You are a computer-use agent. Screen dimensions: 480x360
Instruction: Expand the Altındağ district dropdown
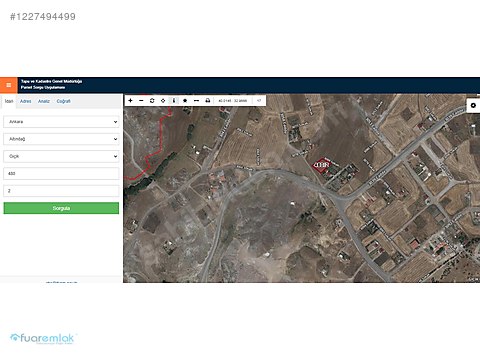click(x=61, y=139)
